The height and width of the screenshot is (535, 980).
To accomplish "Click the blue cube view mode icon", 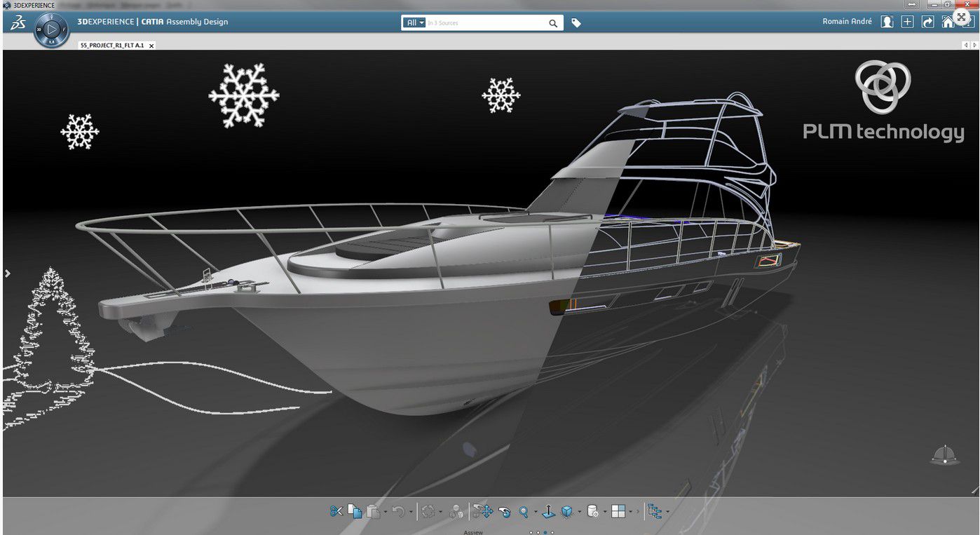I will pos(567,511).
